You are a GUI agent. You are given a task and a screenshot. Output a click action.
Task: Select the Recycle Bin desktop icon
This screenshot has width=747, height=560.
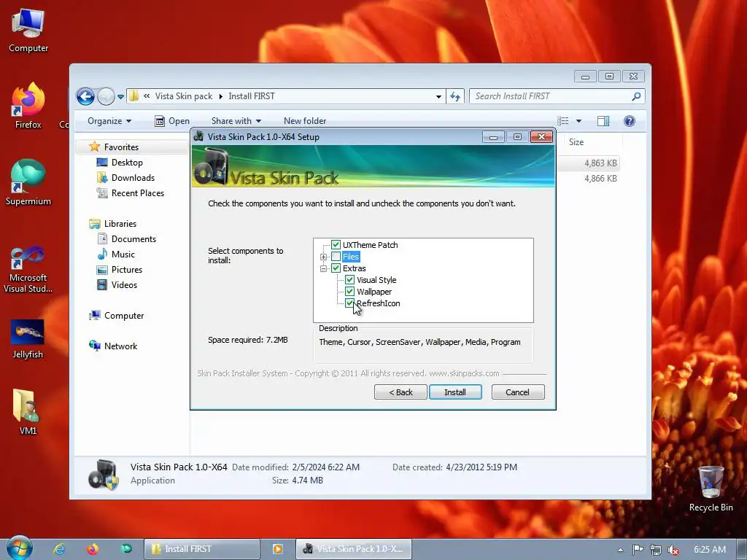pos(711,489)
